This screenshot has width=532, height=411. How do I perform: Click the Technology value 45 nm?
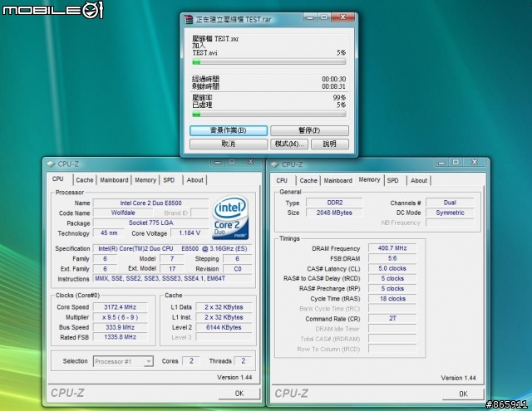click(109, 233)
